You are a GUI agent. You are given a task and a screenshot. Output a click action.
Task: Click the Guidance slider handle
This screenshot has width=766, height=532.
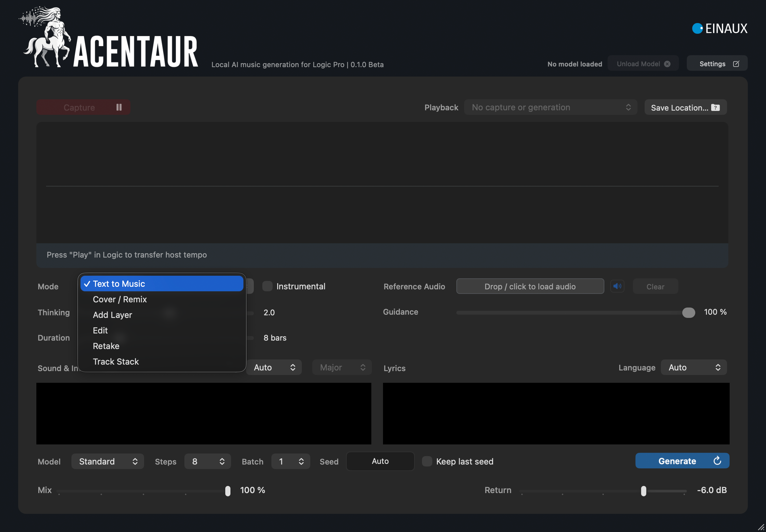pyautogui.click(x=688, y=312)
